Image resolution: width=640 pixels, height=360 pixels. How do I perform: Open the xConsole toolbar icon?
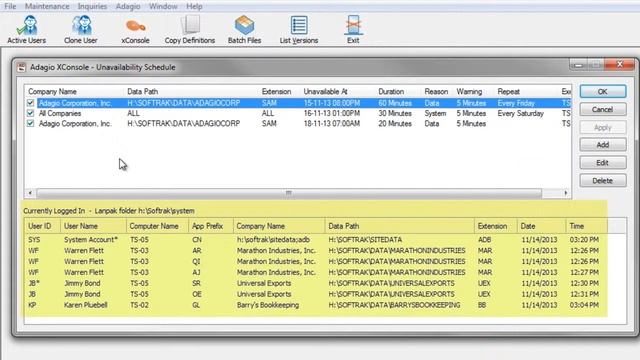coord(135,29)
